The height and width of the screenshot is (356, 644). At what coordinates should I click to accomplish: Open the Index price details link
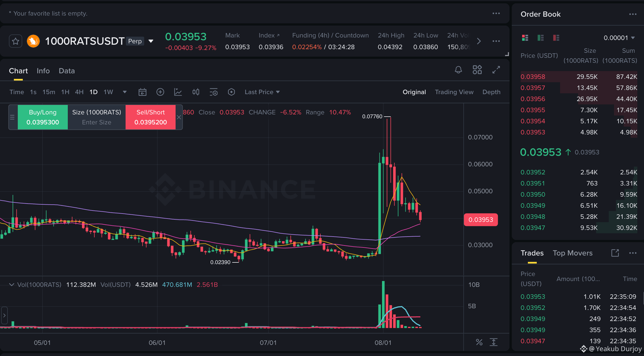(269, 35)
